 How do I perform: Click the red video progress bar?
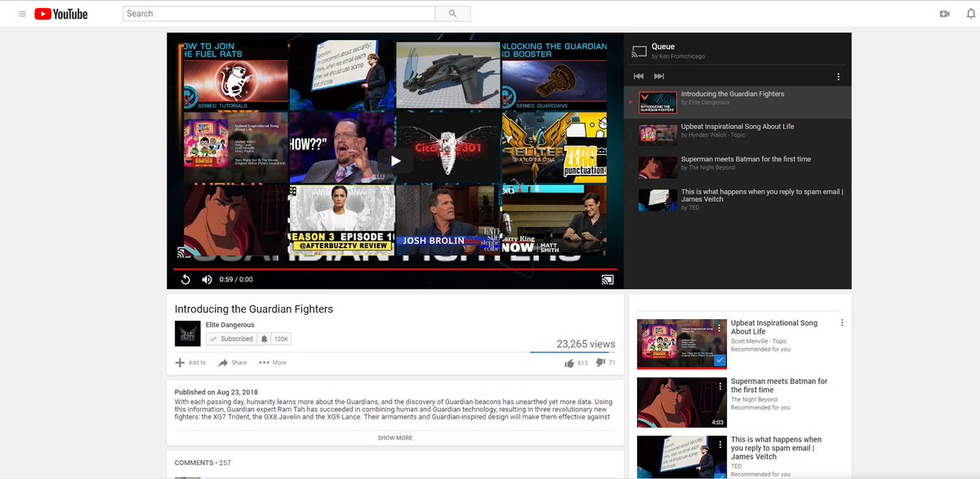(x=395, y=268)
